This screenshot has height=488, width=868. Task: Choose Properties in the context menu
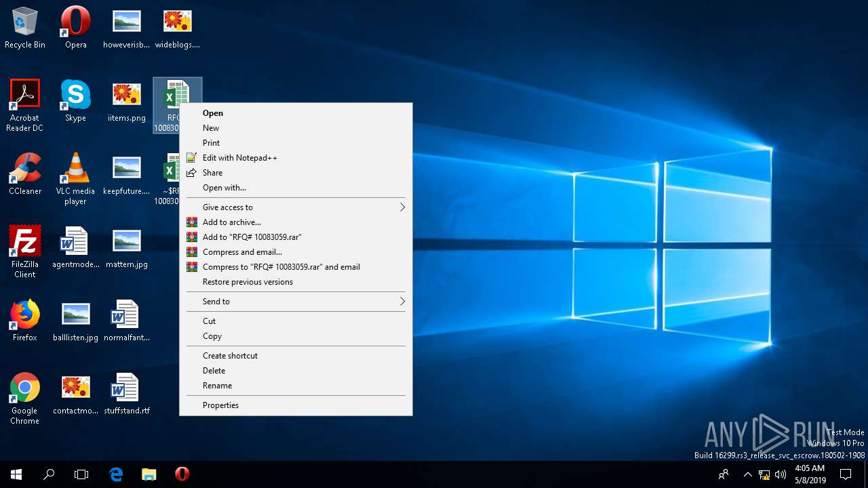(x=296, y=405)
